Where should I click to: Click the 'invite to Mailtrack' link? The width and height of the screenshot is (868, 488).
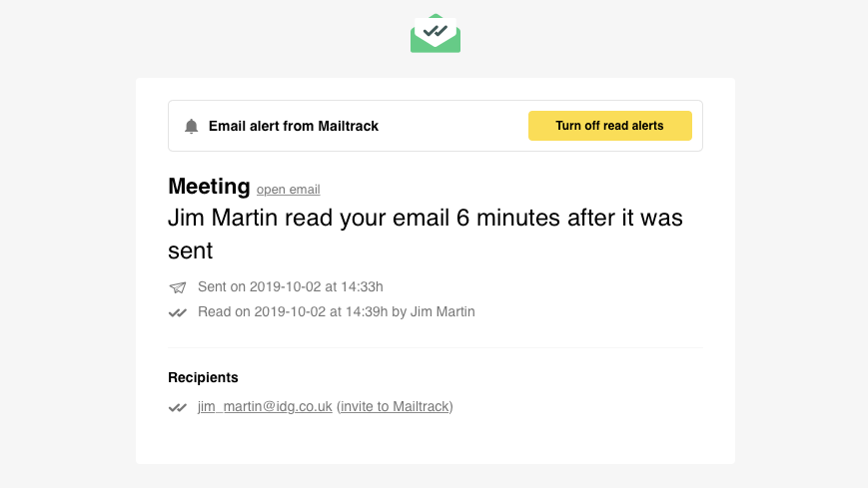[x=395, y=407]
